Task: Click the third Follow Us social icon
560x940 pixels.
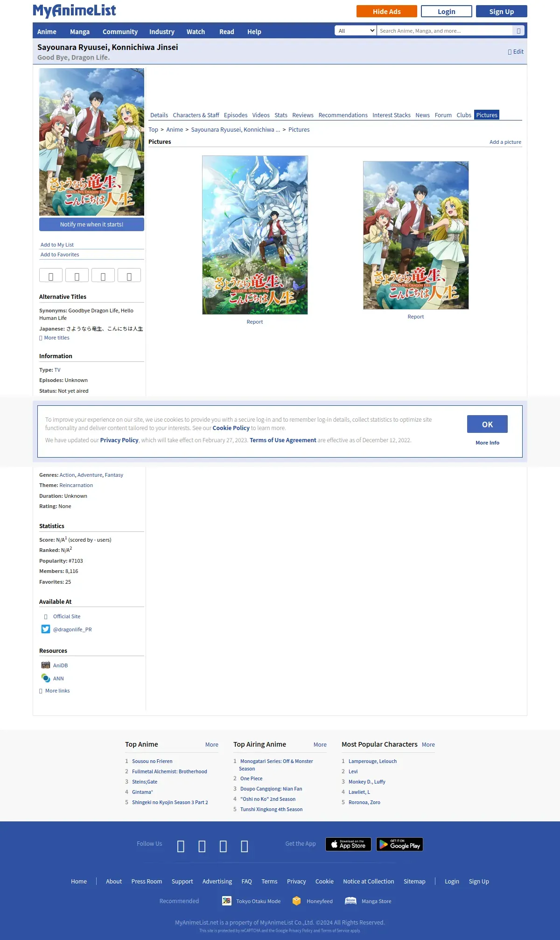Action: 223,846
